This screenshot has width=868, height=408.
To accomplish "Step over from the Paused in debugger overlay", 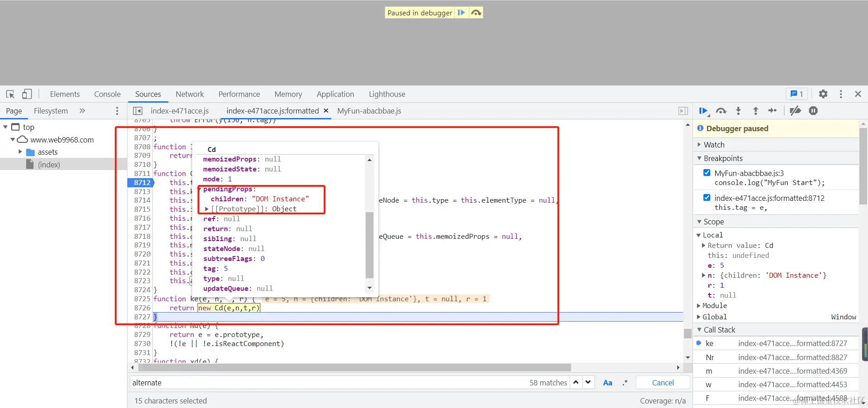I will pos(476,13).
